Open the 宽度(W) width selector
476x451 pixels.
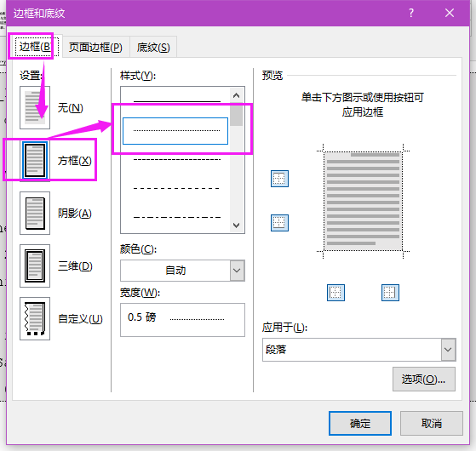point(182,320)
